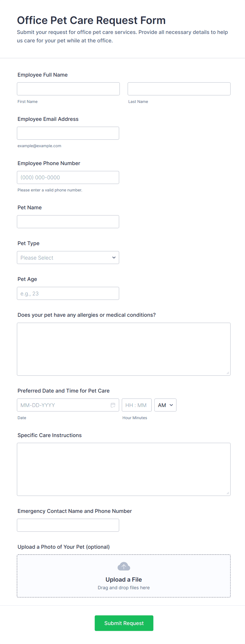
Task: Click into the Last Name field
Action: pyautogui.click(x=179, y=89)
